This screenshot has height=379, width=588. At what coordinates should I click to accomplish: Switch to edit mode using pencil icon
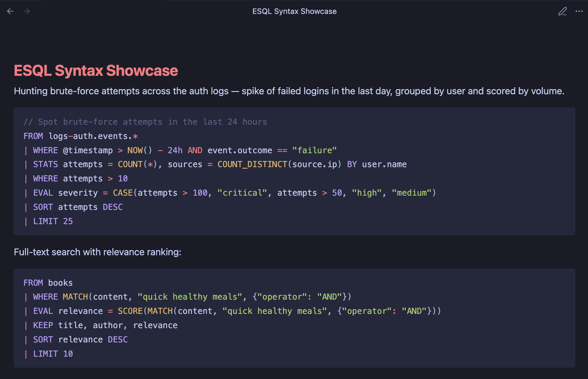pos(562,11)
